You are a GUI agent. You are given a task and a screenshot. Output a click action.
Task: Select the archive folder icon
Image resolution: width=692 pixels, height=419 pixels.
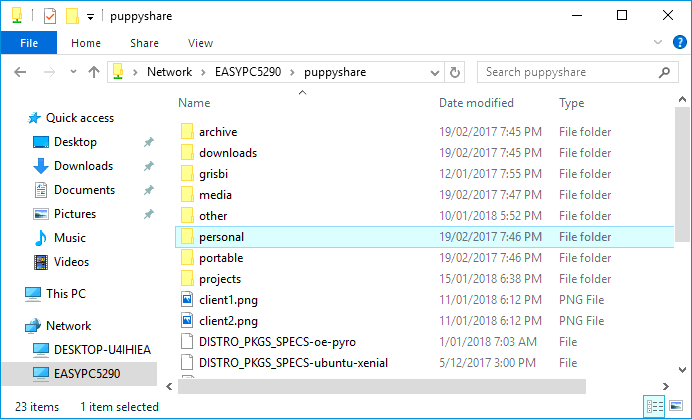click(x=187, y=132)
